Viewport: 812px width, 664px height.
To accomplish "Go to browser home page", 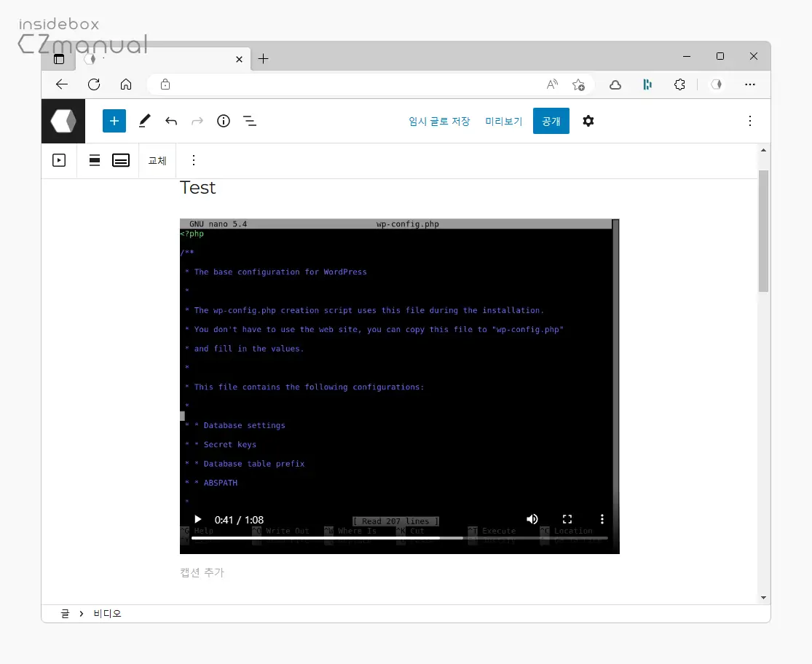I will tap(126, 84).
